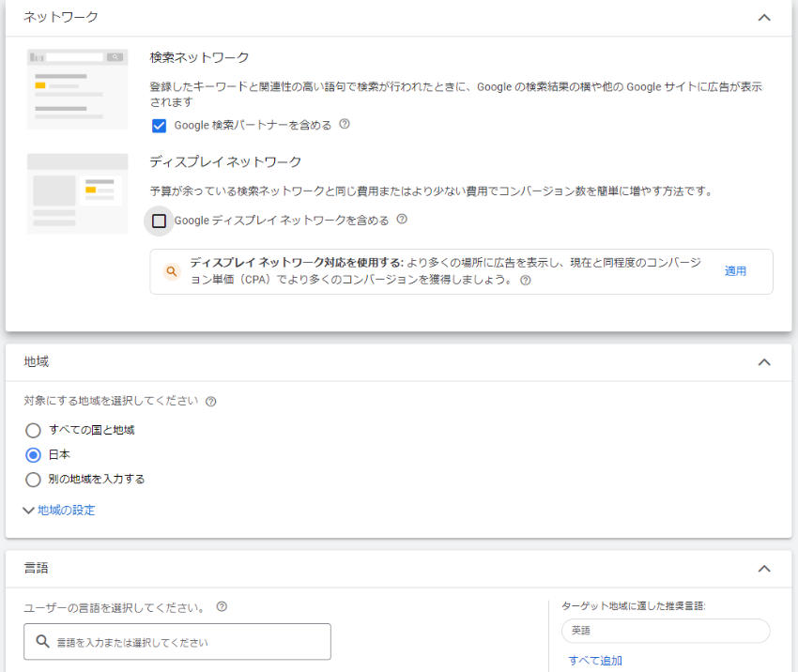Click the すべて追加 link

click(x=595, y=661)
